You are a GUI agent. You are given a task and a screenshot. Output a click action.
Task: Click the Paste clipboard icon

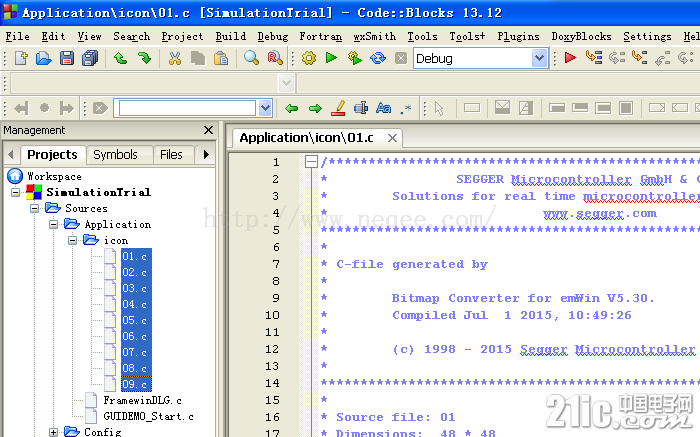221,58
